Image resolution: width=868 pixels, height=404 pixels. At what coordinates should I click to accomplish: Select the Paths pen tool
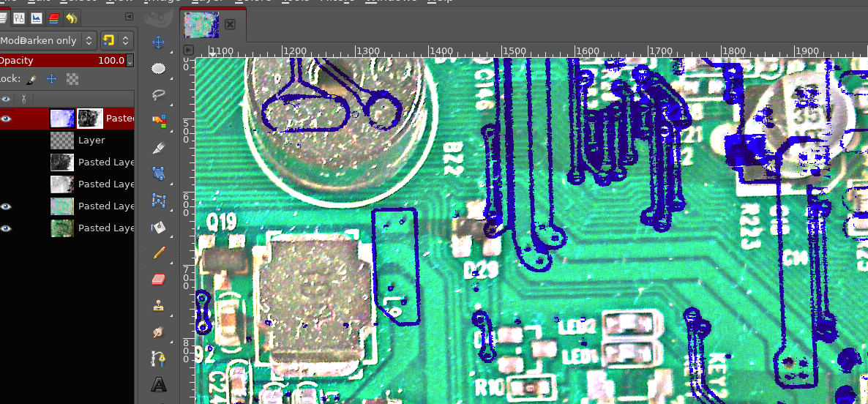159,359
